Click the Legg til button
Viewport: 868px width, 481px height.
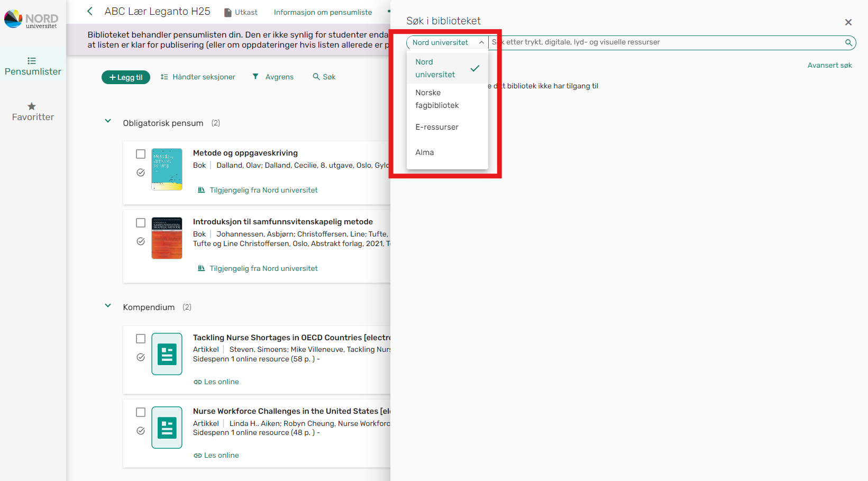coord(126,77)
